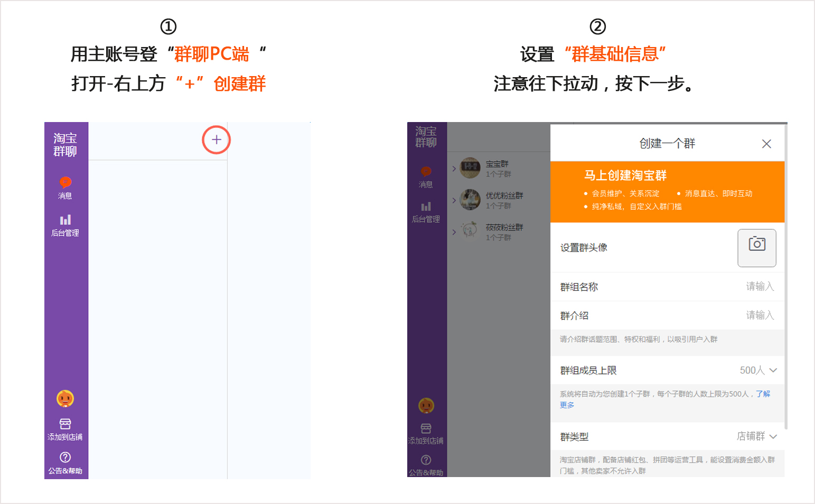815x504 pixels.
Task: Click 1个子群 under 筱筱粉丝群
Action: pos(499,238)
